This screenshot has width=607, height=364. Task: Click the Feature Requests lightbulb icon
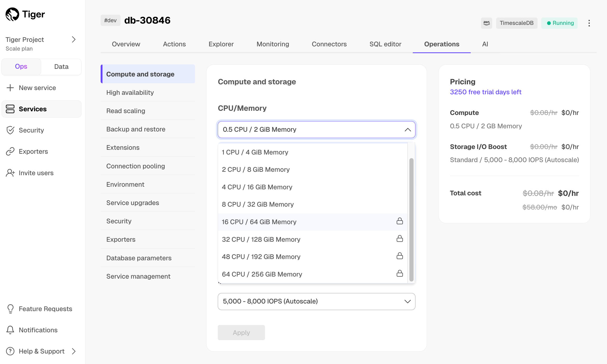[10, 309]
